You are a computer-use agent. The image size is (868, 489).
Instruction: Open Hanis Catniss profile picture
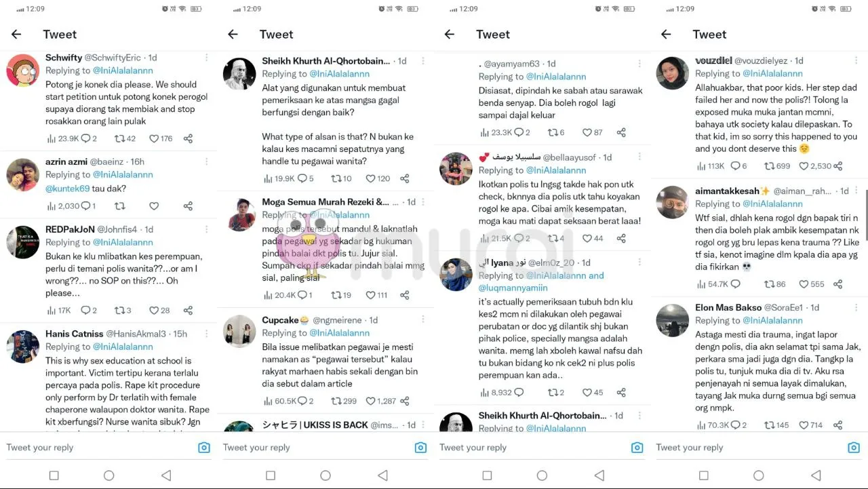pyautogui.click(x=22, y=347)
